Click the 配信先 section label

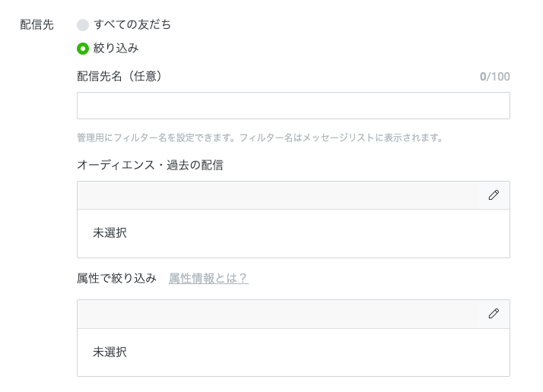point(37,24)
